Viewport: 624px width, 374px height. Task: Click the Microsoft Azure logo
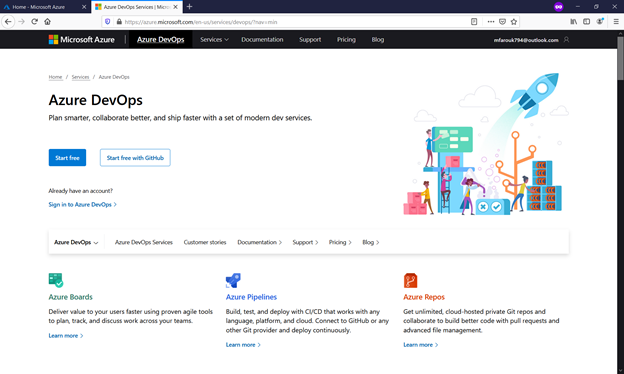(x=82, y=39)
